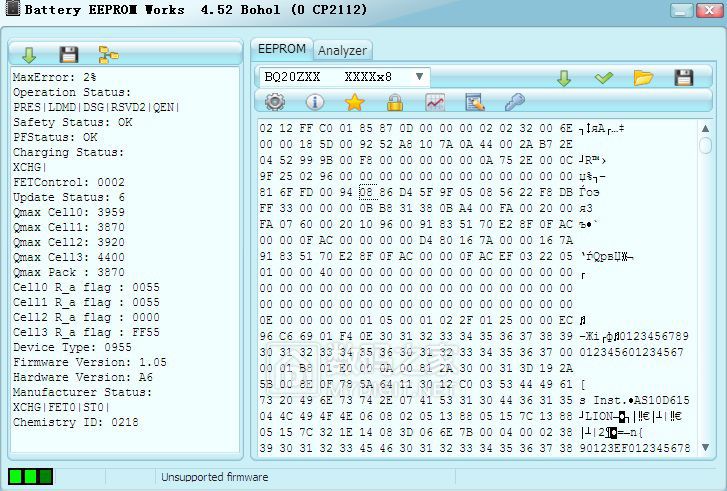Viewport: 727px width, 491px height.
Task: Click 'Charging Status:' label
Action: tap(69, 153)
